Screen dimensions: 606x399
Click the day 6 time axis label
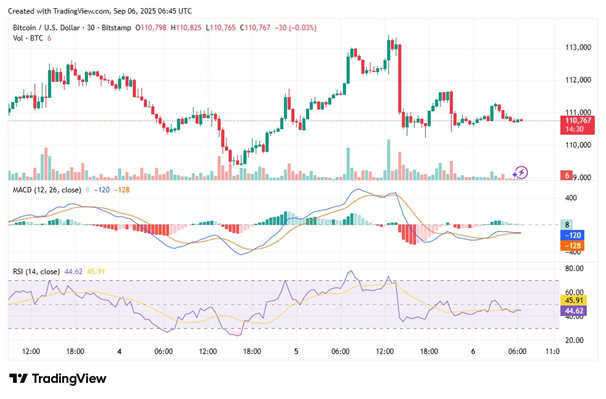point(473,351)
